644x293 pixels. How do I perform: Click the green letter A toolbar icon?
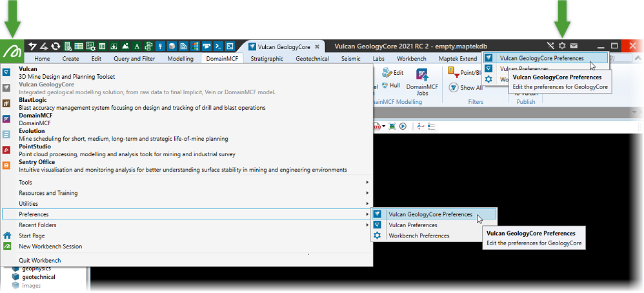137,46
